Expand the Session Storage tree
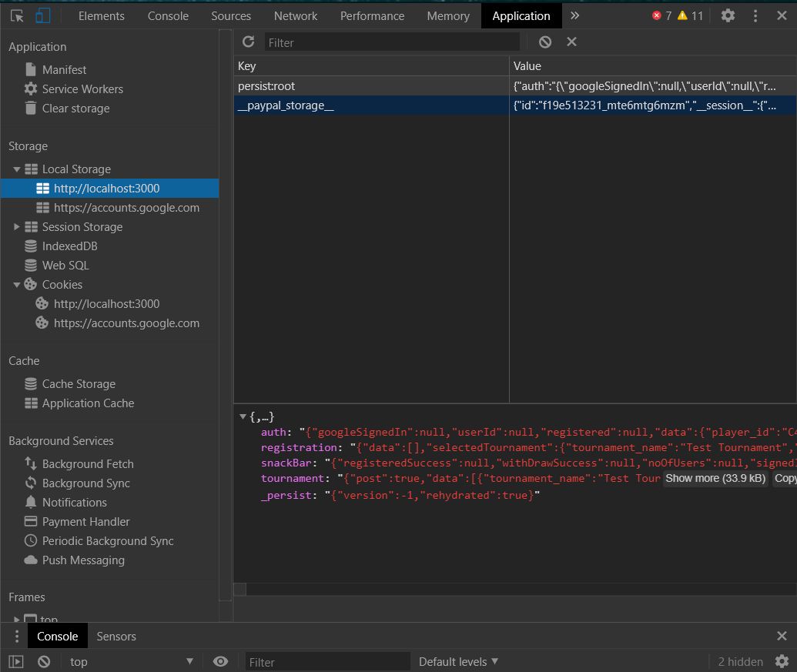The width and height of the screenshot is (797, 672). 17,227
